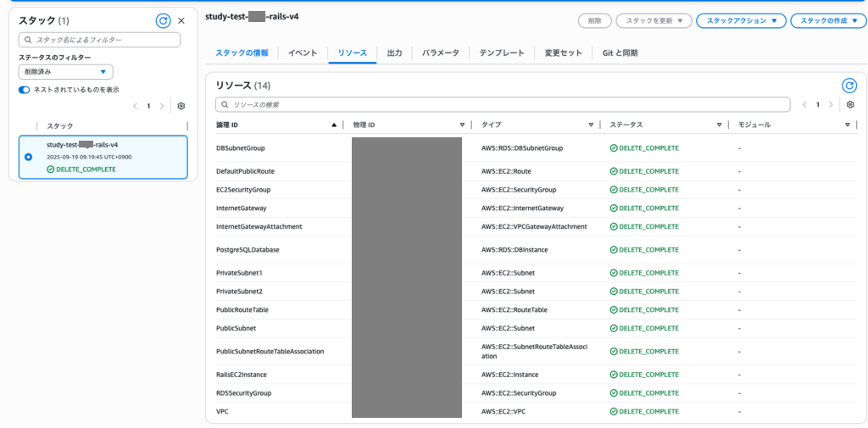This screenshot has height=428, width=868.
Task: Select the study-test rails-v4 stack radio button
Action: pyautogui.click(x=29, y=157)
